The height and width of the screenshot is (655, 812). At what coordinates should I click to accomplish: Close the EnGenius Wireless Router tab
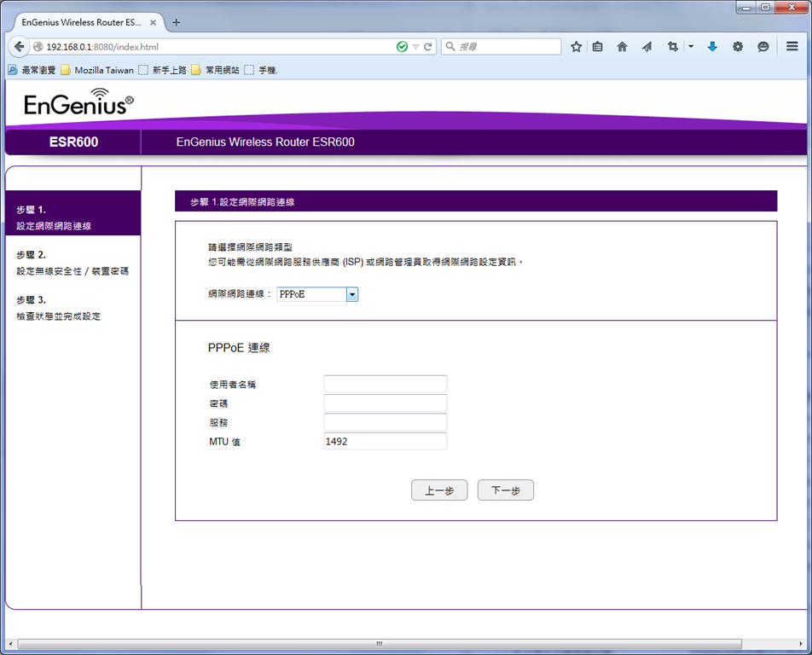pos(153,22)
